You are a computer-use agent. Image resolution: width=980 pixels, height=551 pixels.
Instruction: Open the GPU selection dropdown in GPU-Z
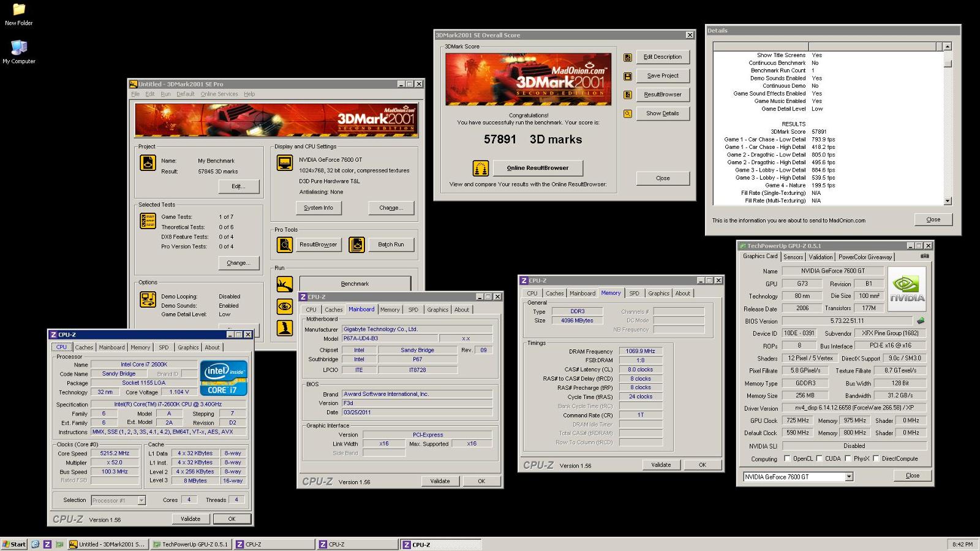coord(849,477)
